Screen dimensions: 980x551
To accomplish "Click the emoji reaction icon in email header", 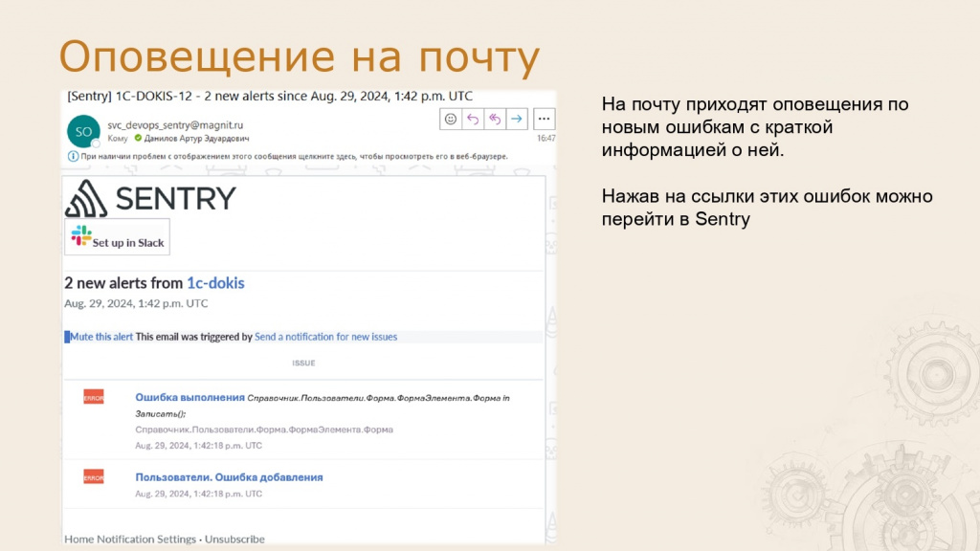I will 451,119.
